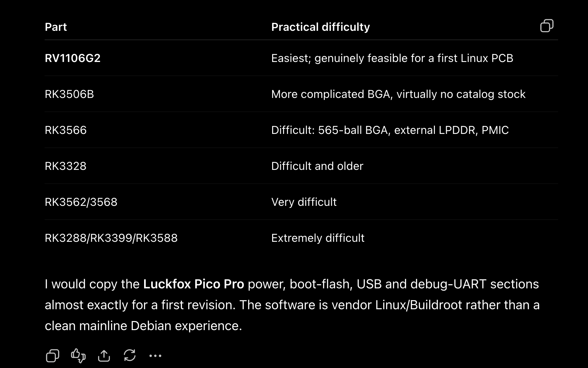This screenshot has width=588, height=368.
Task: Click the bold Luckfox Pico Pro text
Action: pos(194,284)
